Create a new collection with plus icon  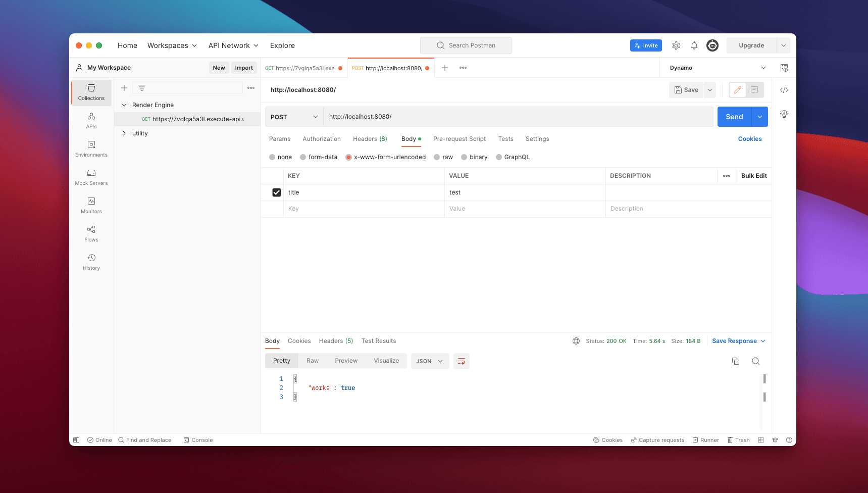124,88
